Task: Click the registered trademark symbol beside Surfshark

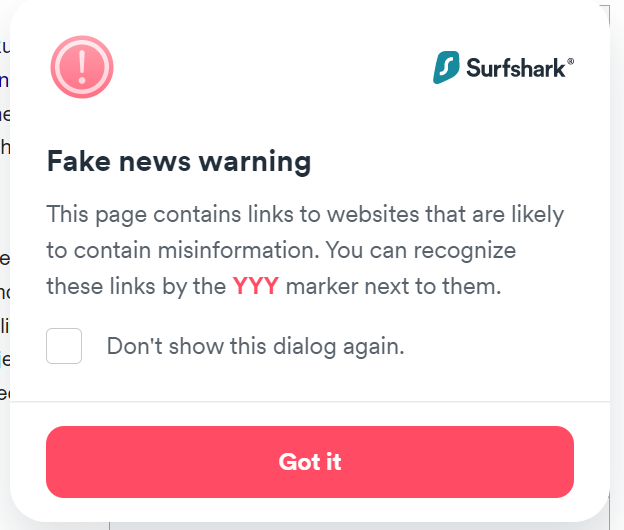Action: tap(570, 61)
